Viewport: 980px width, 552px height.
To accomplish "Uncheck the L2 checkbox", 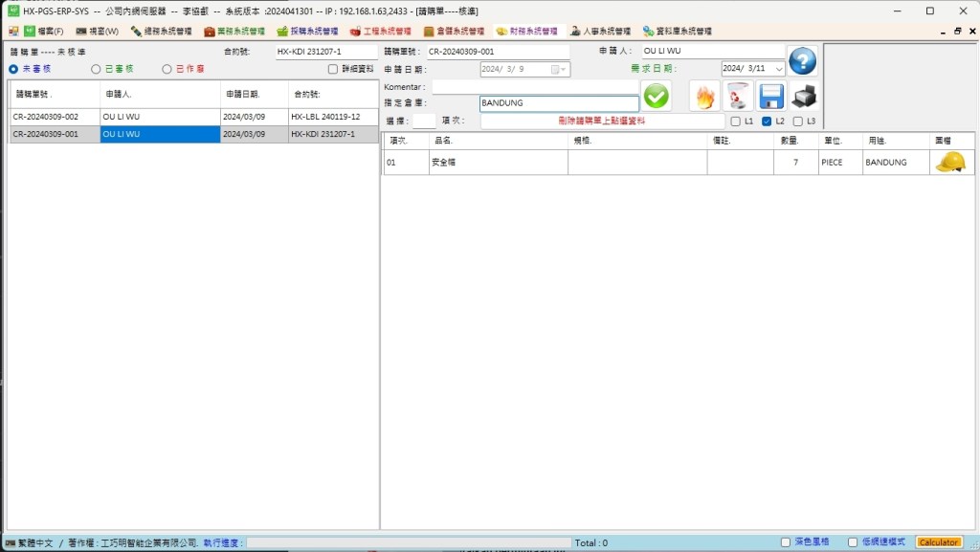I will point(767,121).
